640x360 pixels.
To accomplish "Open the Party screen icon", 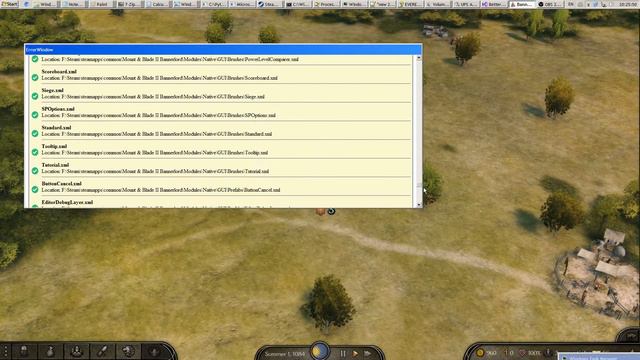I will point(76,351).
